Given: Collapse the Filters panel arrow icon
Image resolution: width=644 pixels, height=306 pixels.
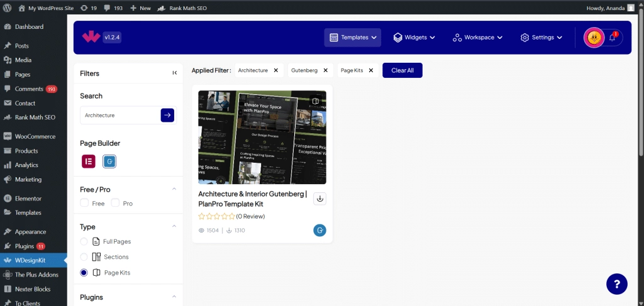Looking at the screenshot, I should point(175,73).
